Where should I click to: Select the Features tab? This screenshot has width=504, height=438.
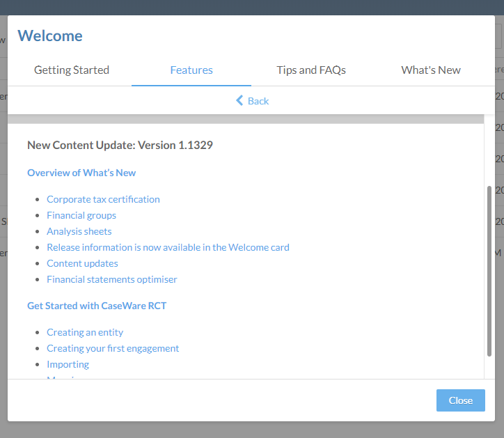click(191, 70)
